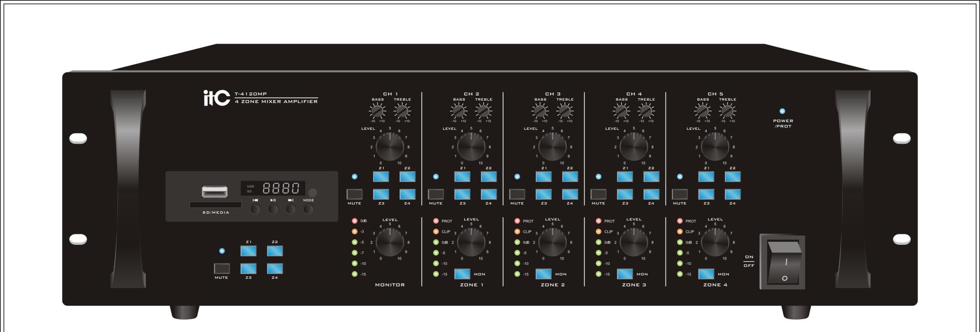Mute channel CH 1
Viewport: 980px width, 332px height.
coord(354,194)
